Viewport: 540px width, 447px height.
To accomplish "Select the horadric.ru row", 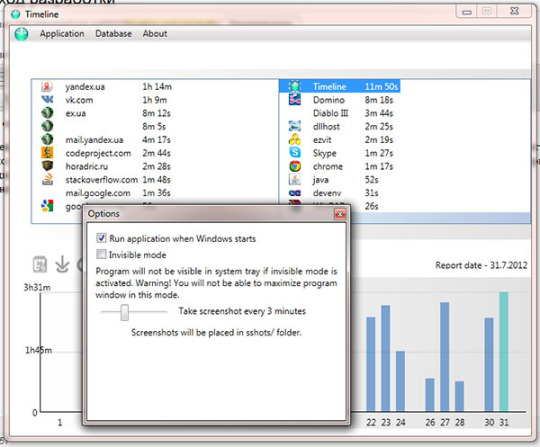I will pyautogui.click(x=105, y=166).
